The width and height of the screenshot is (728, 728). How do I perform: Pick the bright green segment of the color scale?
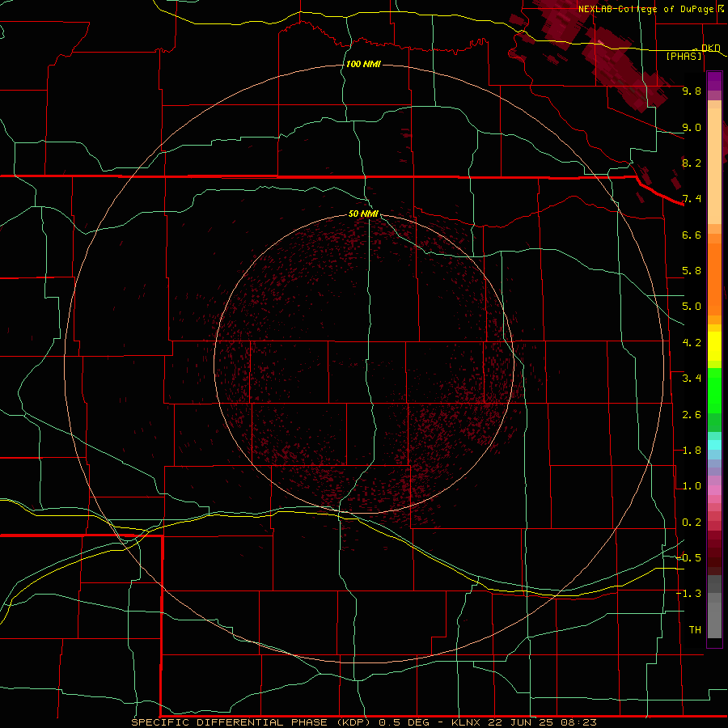(x=714, y=389)
